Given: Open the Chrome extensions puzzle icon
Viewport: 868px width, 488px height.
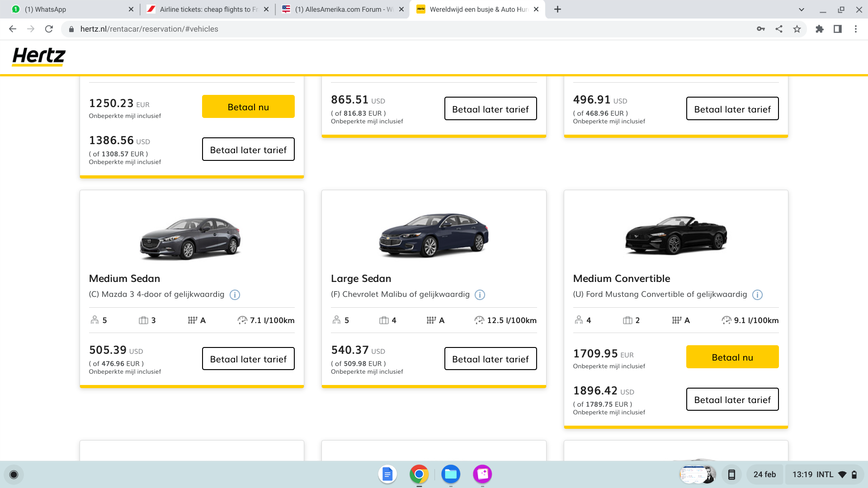Looking at the screenshot, I should tap(820, 29).
